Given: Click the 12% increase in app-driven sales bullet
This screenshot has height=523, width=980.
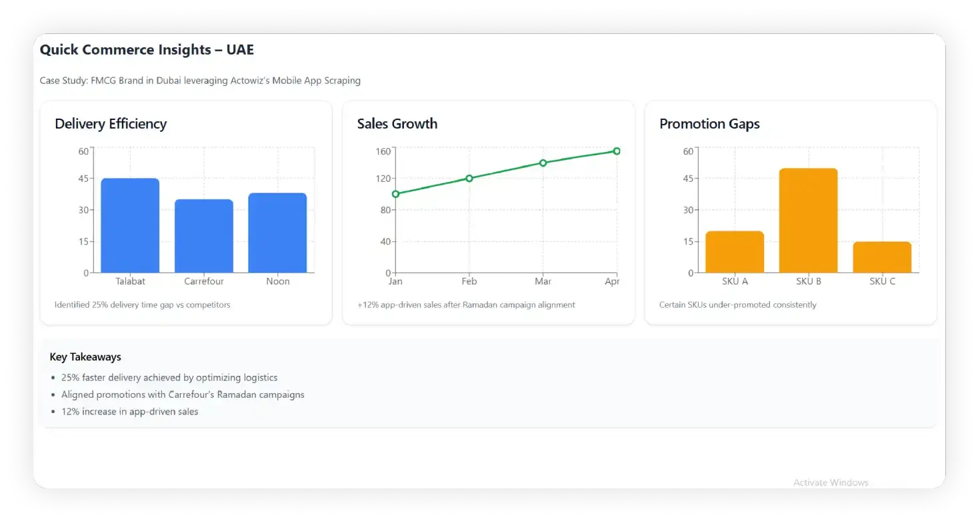Looking at the screenshot, I should 130,412.
